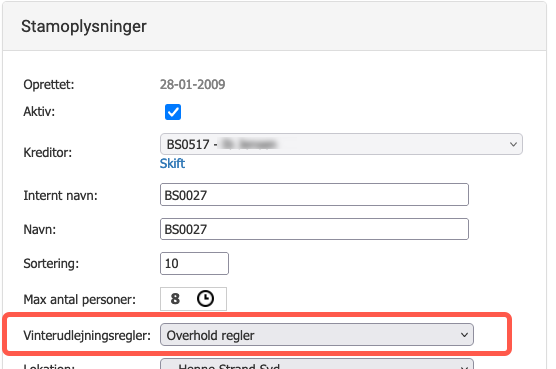Viewport: 556px width, 369px height.
Task: Open the Vinterudlejningsregler Overhold regler dropdown
Action: point(317,335)
